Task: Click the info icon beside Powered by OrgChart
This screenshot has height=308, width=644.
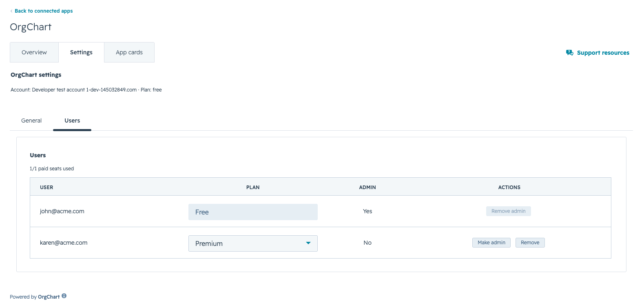Action: [x=64, y=296]
